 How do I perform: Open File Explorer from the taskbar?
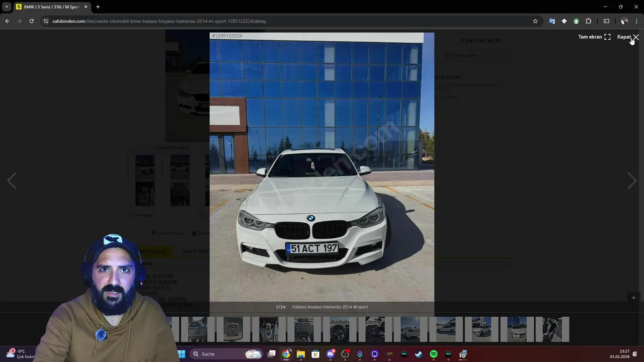click(301, 354)
